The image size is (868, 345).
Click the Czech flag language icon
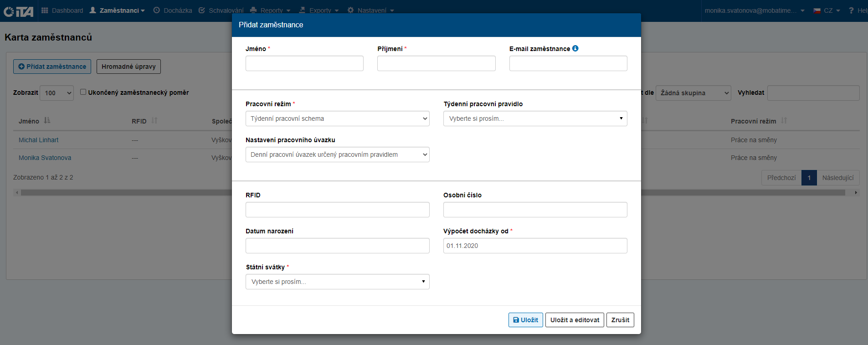coord(817,10)
